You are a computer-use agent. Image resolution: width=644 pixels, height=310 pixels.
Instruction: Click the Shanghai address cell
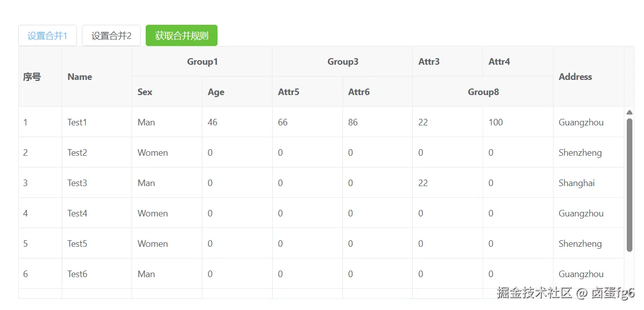coord(577,183)
